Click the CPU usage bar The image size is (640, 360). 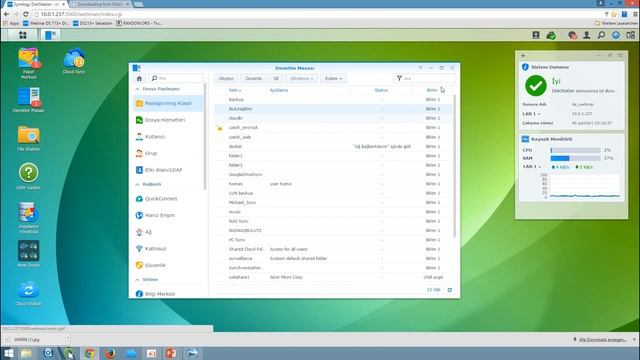[576, 150]
